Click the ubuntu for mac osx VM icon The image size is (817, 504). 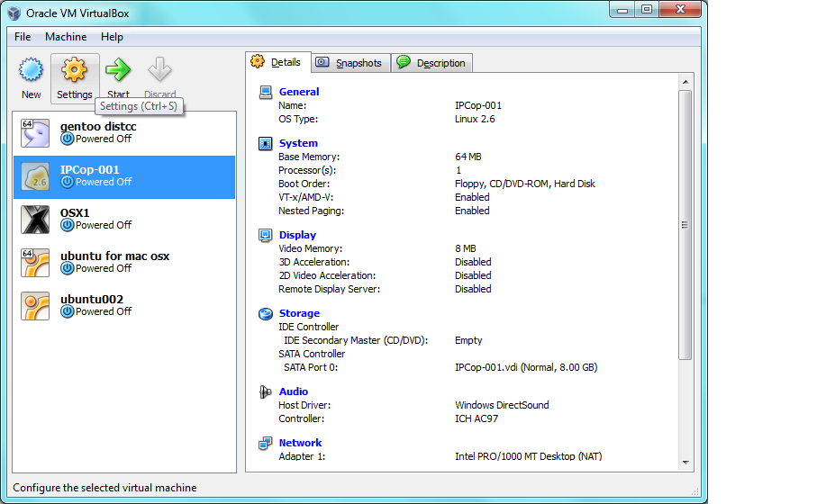coord(35,263)
